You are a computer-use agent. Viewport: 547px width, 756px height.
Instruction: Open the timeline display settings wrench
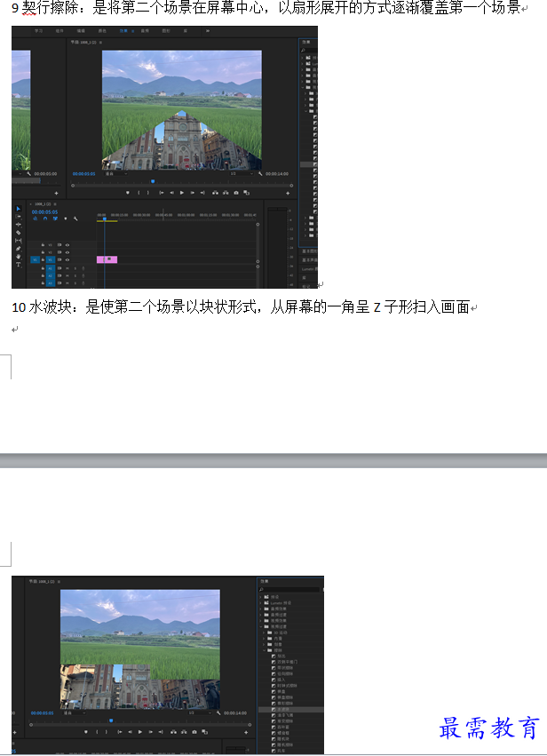click(75, 219)
